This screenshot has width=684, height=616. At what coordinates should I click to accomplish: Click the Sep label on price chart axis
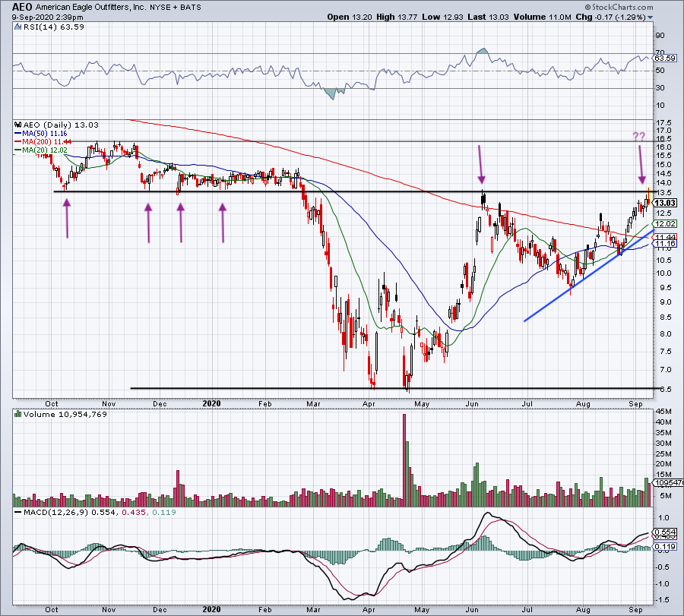click(635, 403)
